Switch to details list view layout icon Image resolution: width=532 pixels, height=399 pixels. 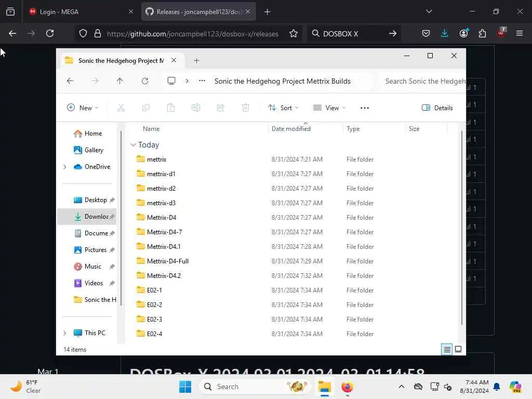click(x=447, y=349)
